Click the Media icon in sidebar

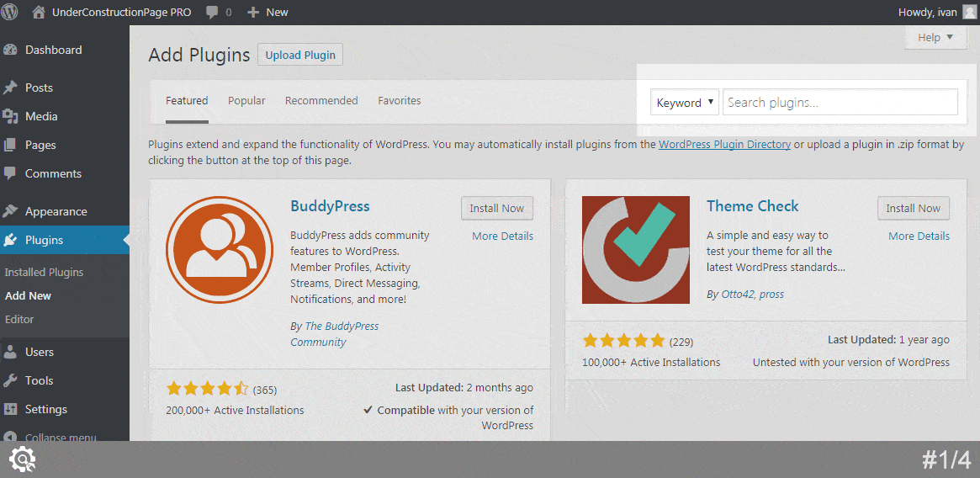click(10, 116)
